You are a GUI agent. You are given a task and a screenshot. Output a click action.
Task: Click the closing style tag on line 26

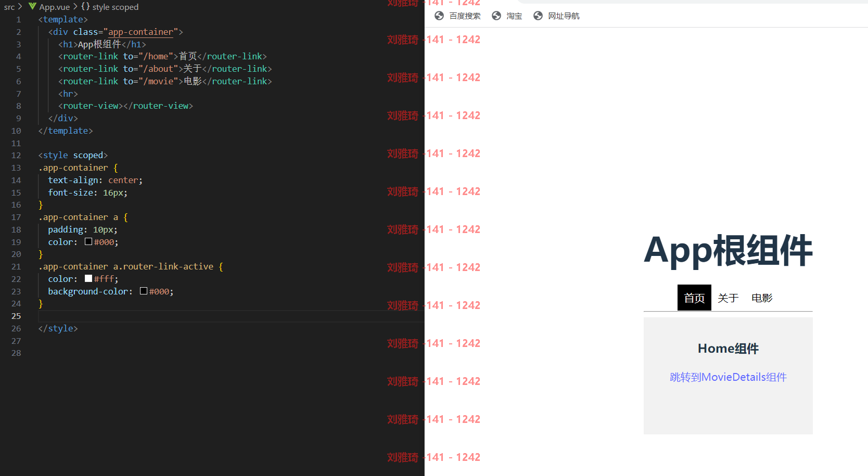[x=58, y=328]
